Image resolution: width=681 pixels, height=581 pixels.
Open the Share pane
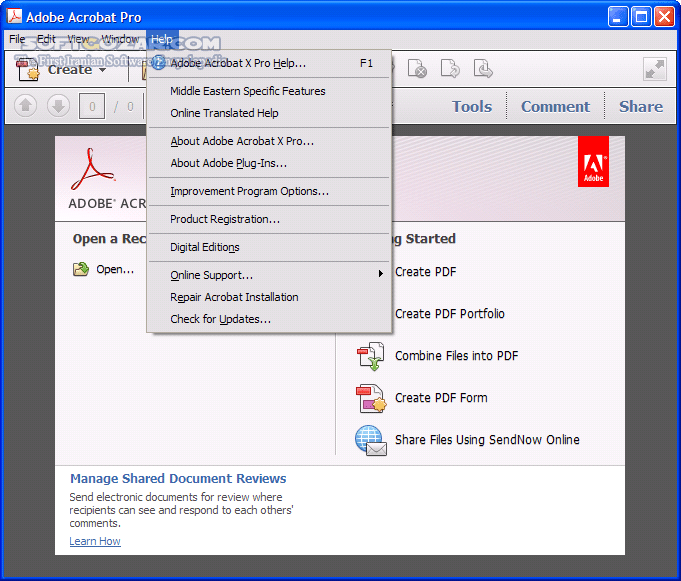click(x=641, y=106)
